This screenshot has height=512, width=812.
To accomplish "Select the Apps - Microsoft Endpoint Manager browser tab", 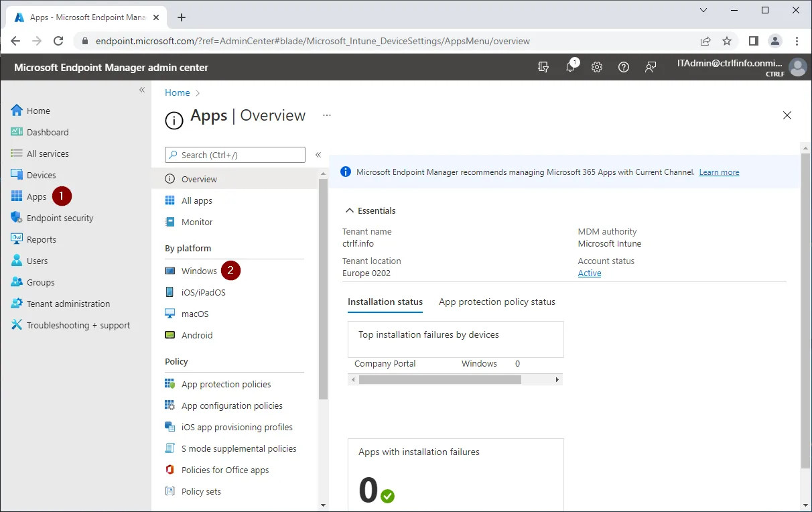I will 85,17.
